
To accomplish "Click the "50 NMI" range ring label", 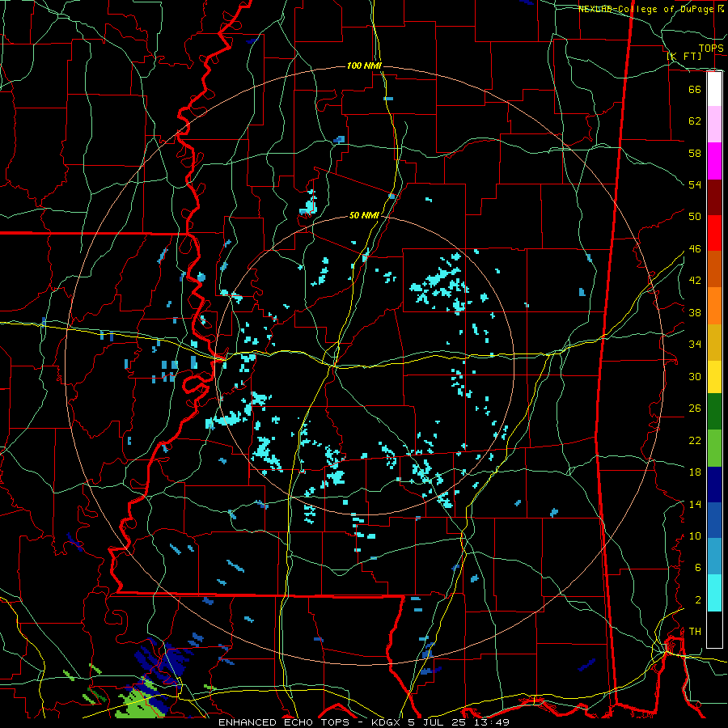I will click(x=364, y=215).
